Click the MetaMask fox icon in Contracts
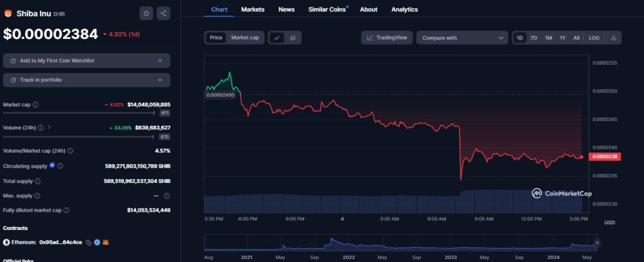This screenshot has height=262, width=644. [106, 243]
